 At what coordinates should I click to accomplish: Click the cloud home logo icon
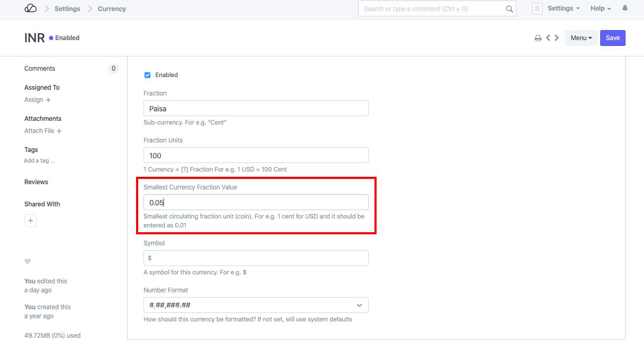coord(31,8)
